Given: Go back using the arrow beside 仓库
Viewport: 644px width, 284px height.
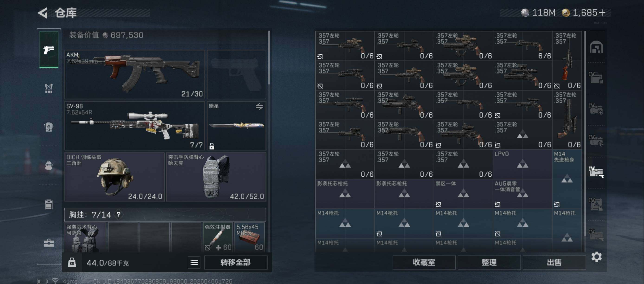Looking at the screenshot, I should [x=42, y=13].
